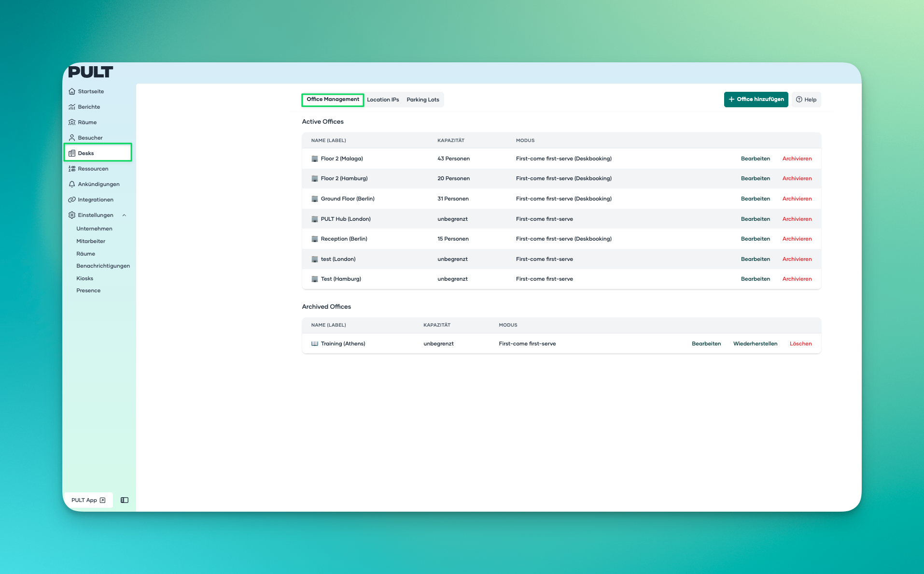Edit Floor 2 (Hamburg) via Bearbeiten
Viewport: 924px width, 574px height.
pyautogui.click(x=756, y=179)
